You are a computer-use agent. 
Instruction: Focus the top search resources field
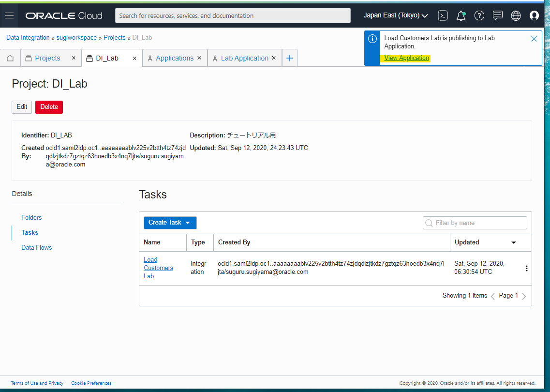(233, 15)
